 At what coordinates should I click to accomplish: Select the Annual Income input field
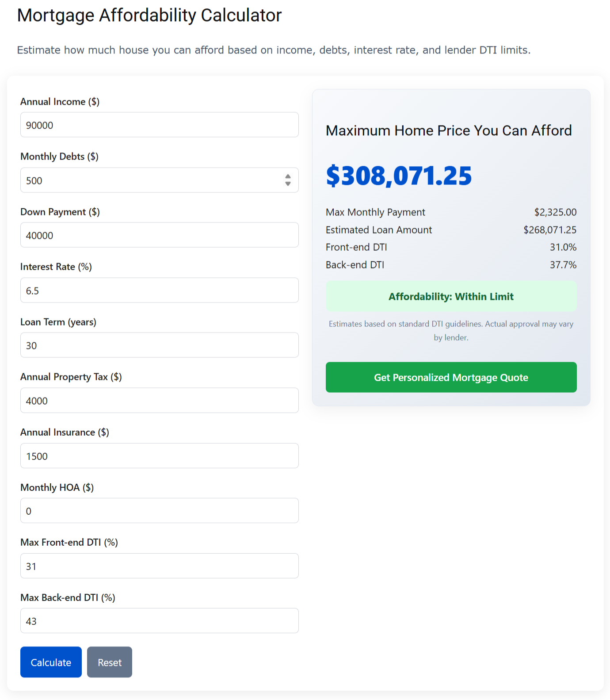point(159,125)
